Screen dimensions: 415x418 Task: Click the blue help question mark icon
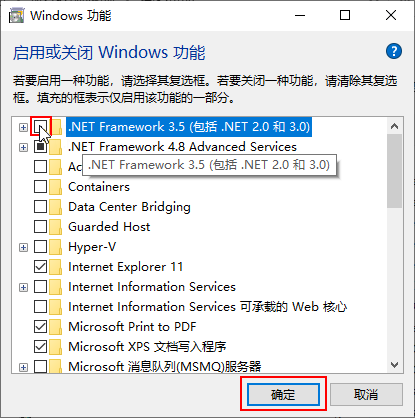click(x=394, y=51)
